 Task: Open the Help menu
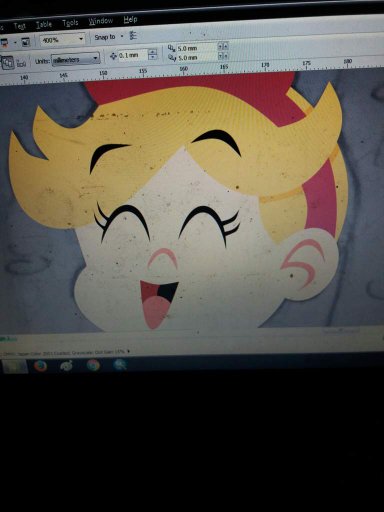pos(130,20)
